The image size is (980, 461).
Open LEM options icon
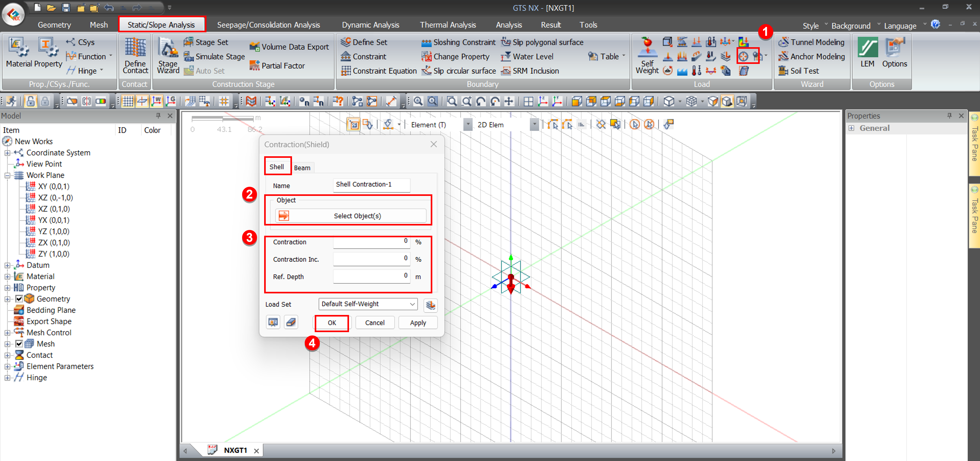[x=867, y=53]
